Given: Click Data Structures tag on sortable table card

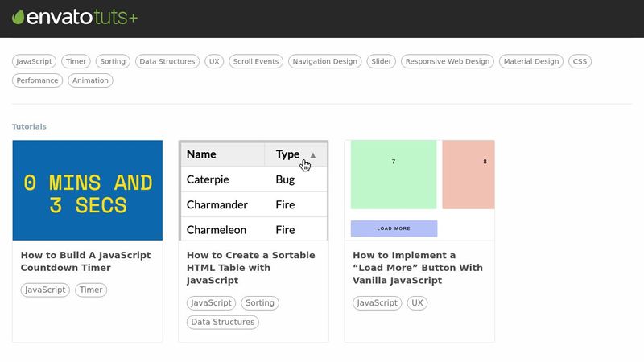Looking at the screenshot, I should pos(223,323).
